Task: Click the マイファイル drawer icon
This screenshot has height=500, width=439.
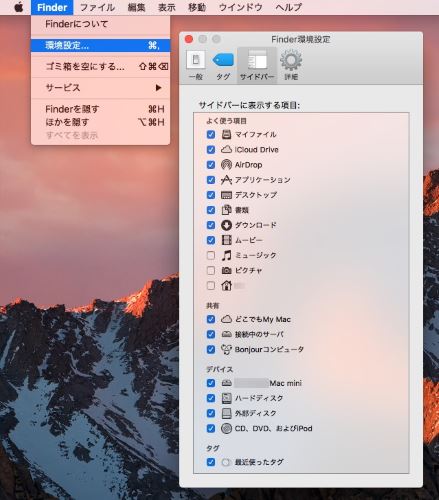Action: click(226, 134)
